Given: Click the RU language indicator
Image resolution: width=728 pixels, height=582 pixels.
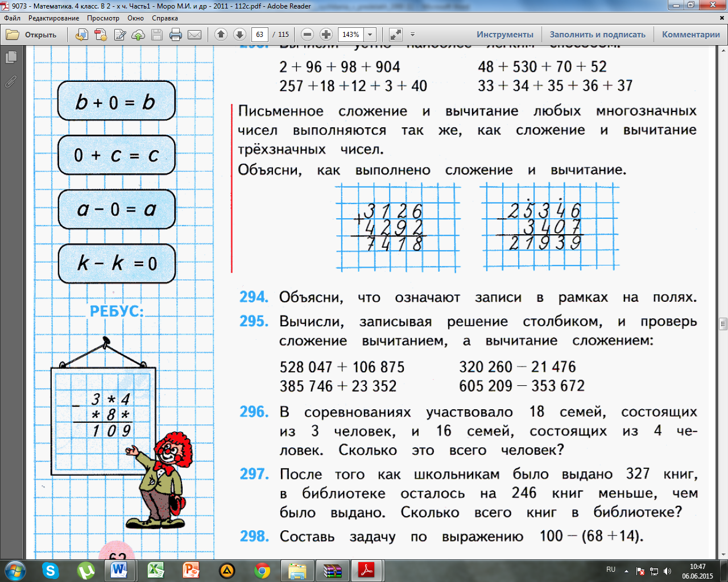Looking at the screenshot, I should (x=611, y=569).
